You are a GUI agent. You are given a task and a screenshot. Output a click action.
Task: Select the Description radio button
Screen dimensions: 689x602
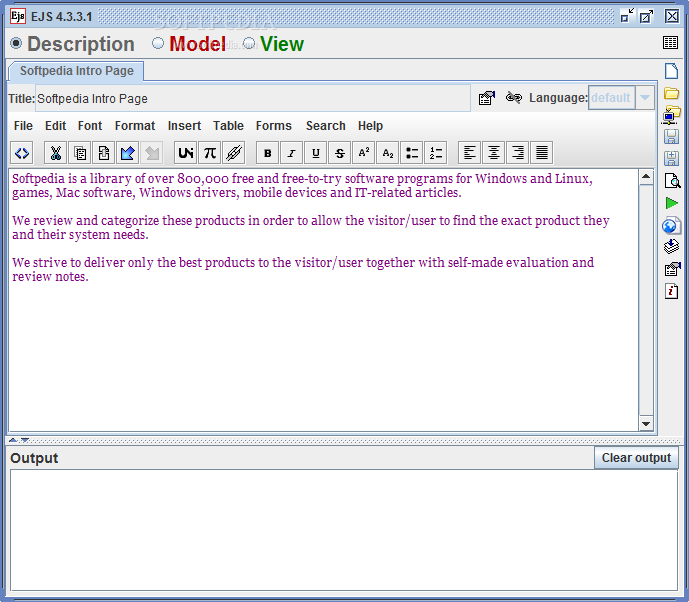tap(16, 44)
